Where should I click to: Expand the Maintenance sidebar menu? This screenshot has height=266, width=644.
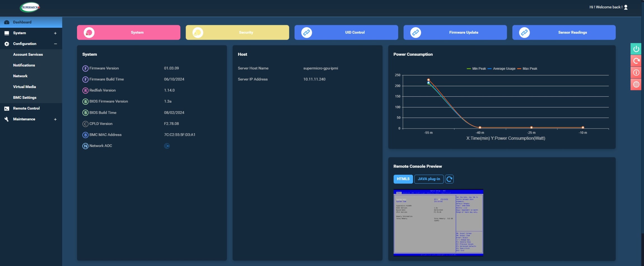click(55, 119)
